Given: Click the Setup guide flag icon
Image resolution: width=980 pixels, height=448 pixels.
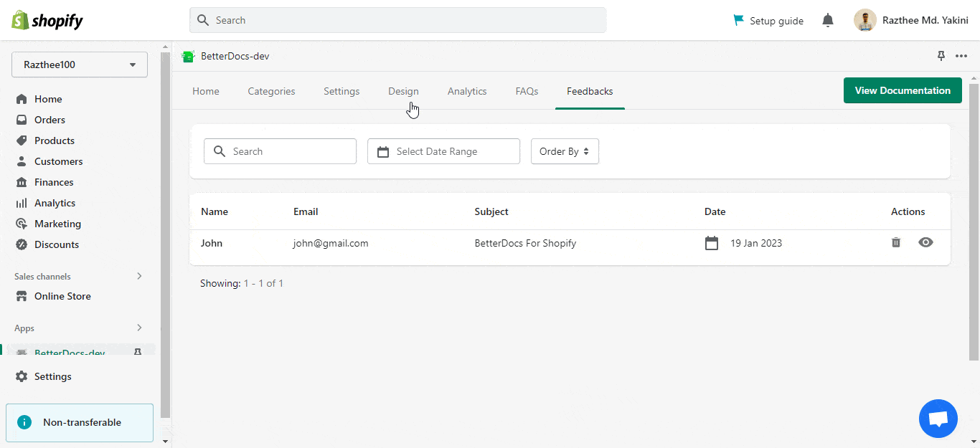Looking at the screenshot, I should [738, 20].
